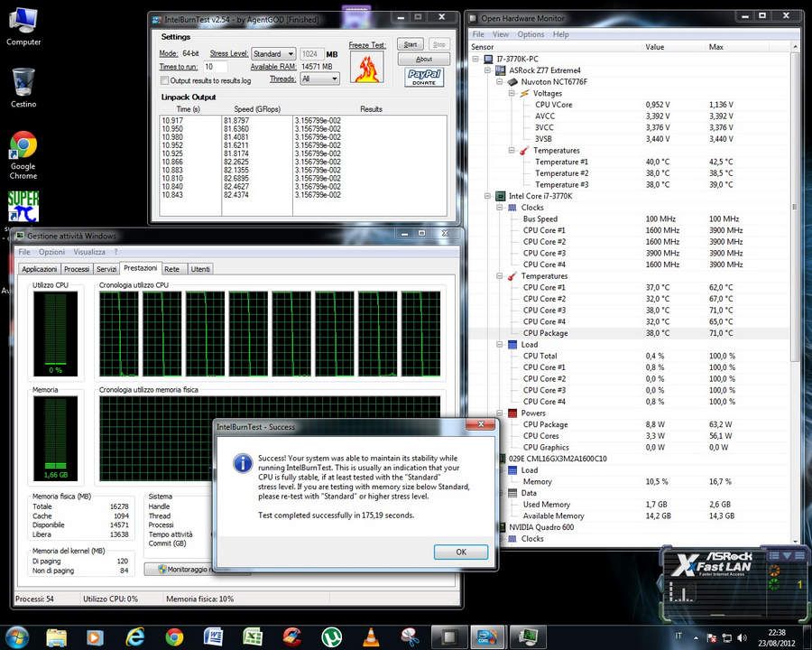The image size is (812, 650).
Task: Launch Google Chrome from the desktop
Action: click(23, 155)
